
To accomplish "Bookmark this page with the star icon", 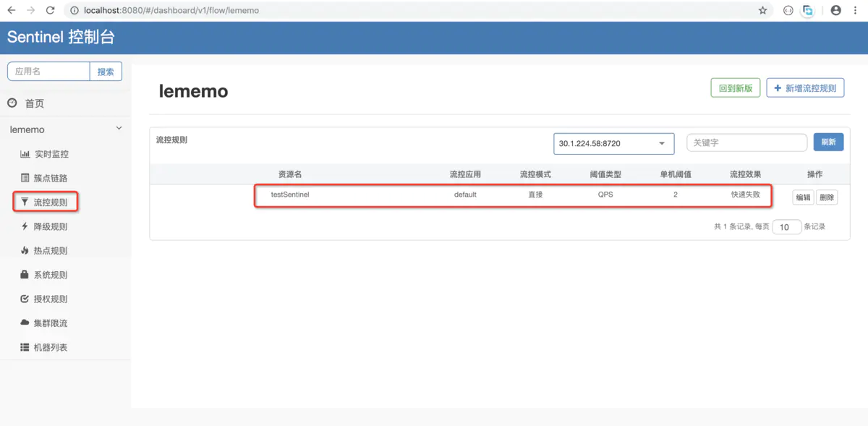I will pyautogui.click(x=762, y=11).
